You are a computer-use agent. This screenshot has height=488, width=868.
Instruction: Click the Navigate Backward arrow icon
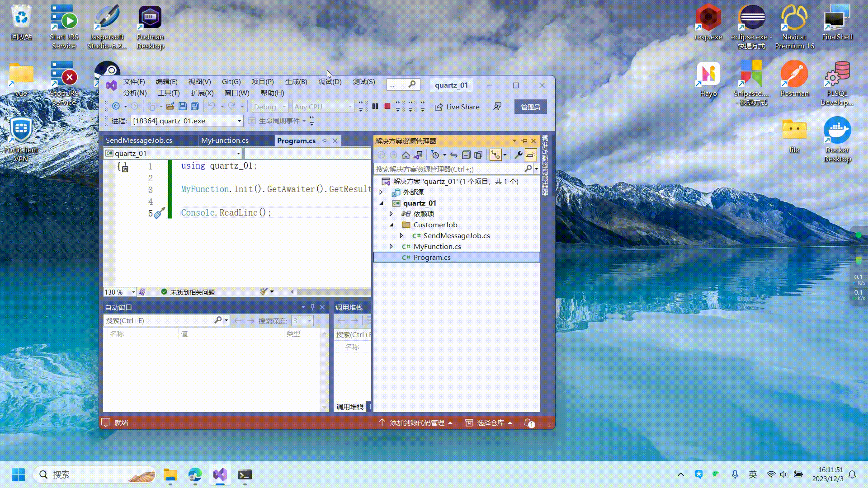(116, 107)
